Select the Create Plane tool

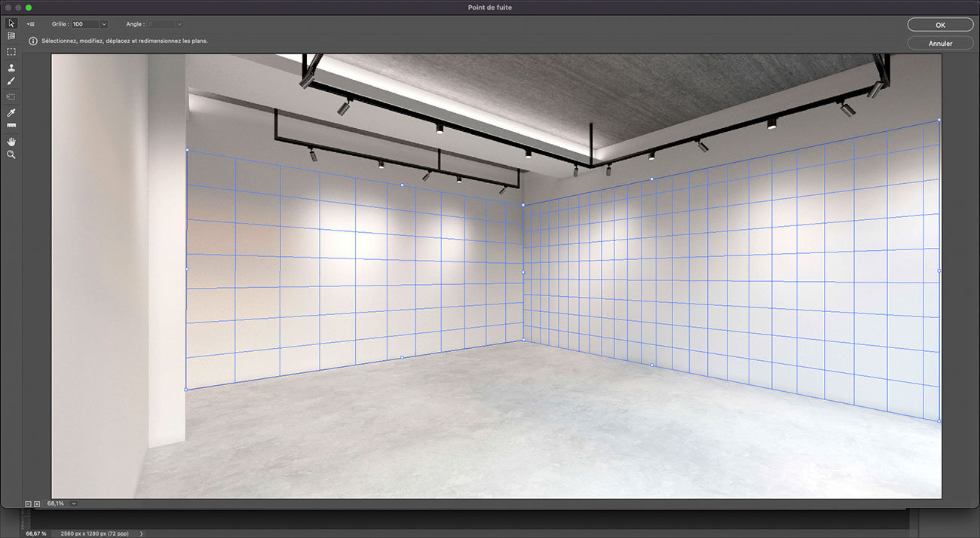(11, 35)
